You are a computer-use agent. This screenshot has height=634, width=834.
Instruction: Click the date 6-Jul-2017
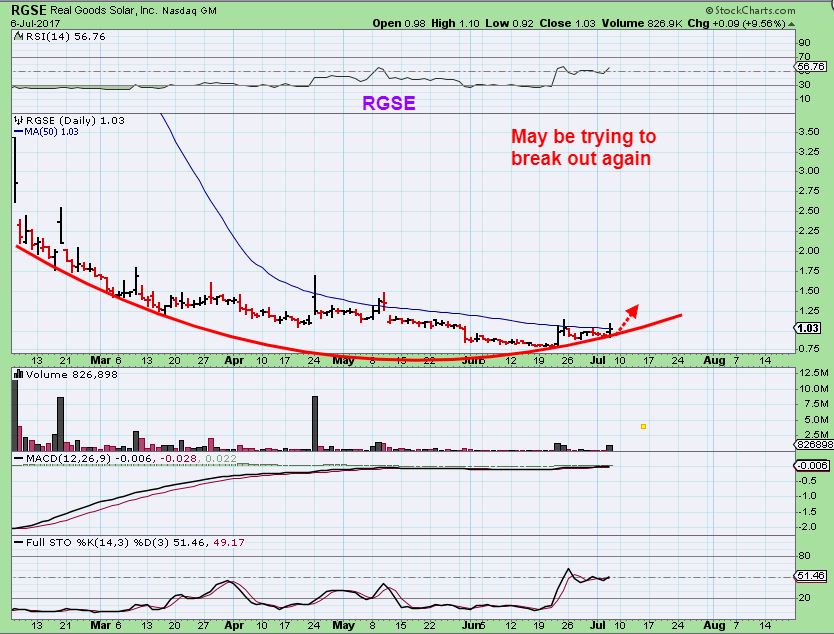[35, 24]
